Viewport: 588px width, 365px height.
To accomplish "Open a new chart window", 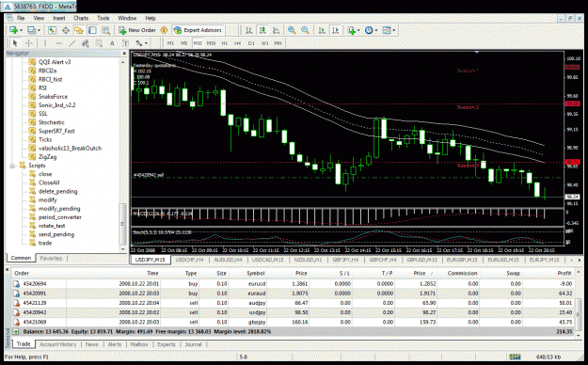I will [x=14, y=30].
